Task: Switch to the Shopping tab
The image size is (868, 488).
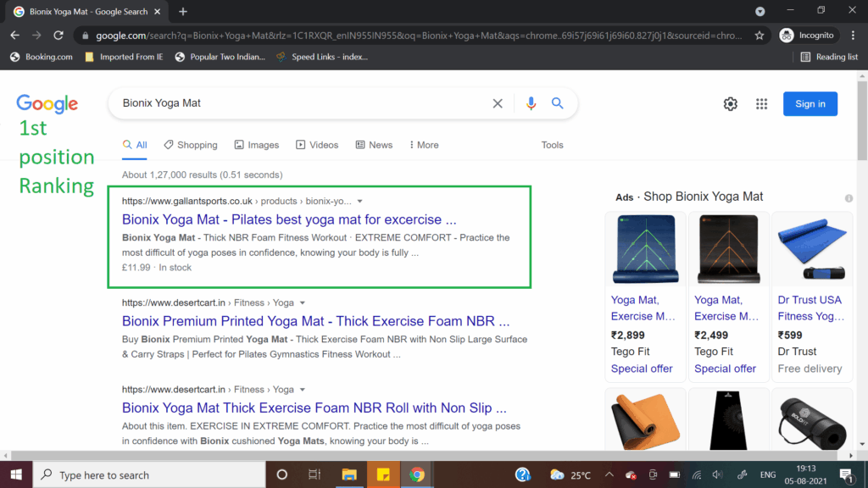Action: [x=191, y=145]
